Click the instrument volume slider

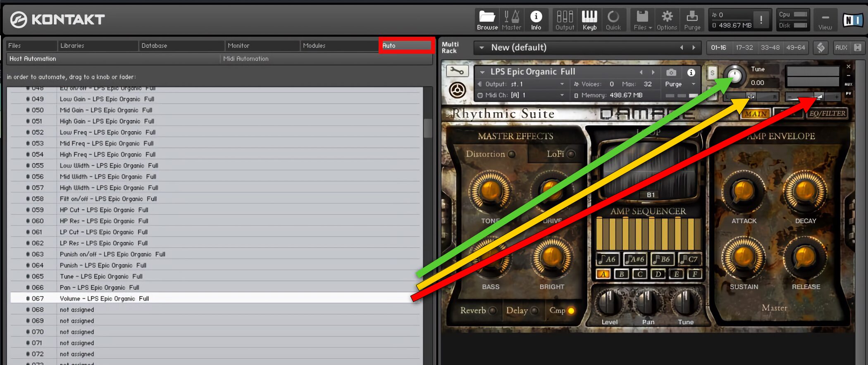813,97
